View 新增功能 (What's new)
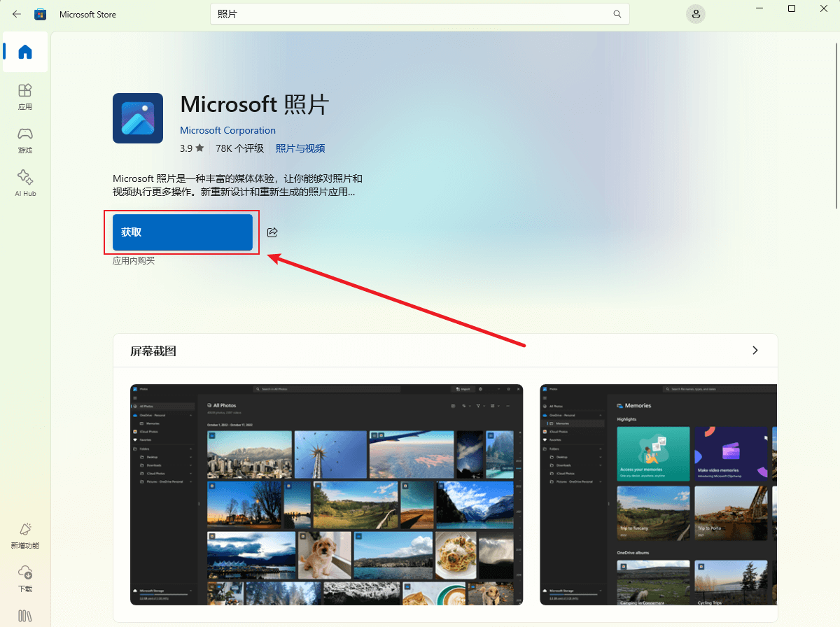The width and height of the screenshot is (840, 627). point(25,535)
